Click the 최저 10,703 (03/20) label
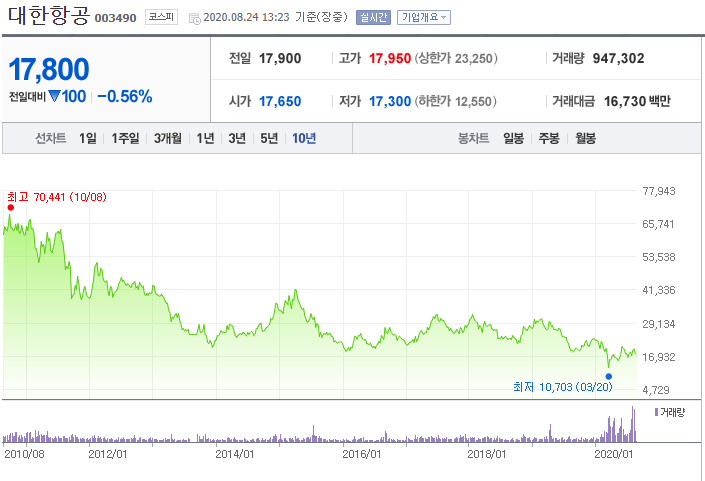The image size is (705, 481). pyautogui.click(x=562, y=387)
